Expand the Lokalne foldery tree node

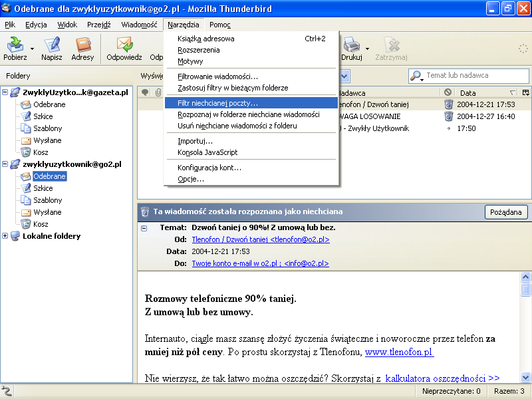coord(5,236)
